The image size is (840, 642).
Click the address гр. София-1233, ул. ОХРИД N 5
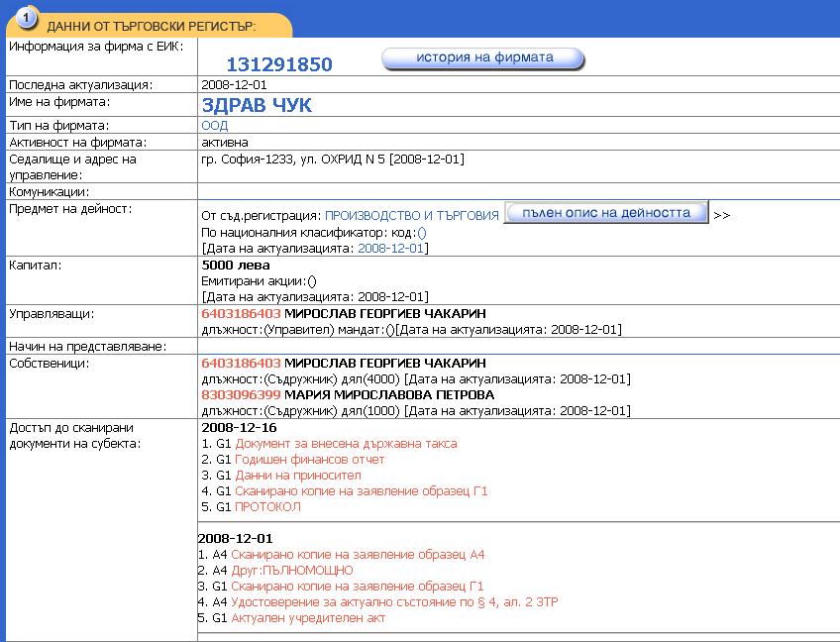pos(293,160)
